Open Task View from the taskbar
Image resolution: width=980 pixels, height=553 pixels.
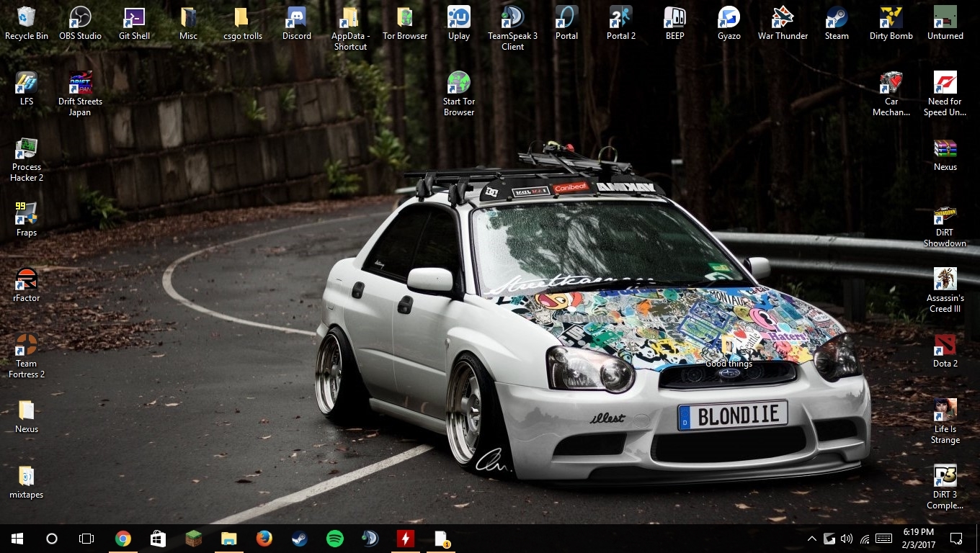(86, 539)
